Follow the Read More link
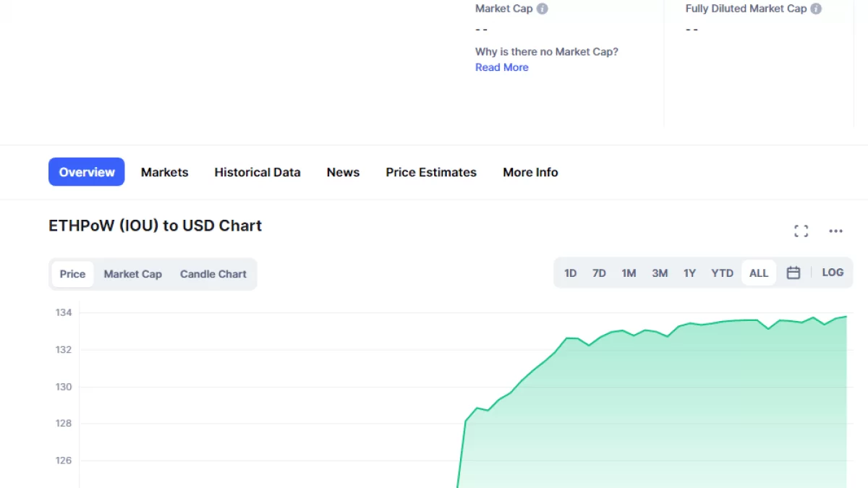 pyautogui.click(x=501, y=67)
